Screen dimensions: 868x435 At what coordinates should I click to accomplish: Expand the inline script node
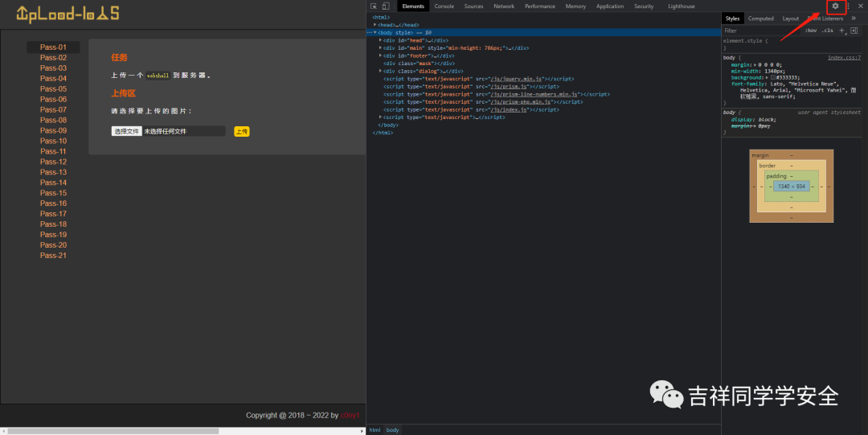[380, 117]
